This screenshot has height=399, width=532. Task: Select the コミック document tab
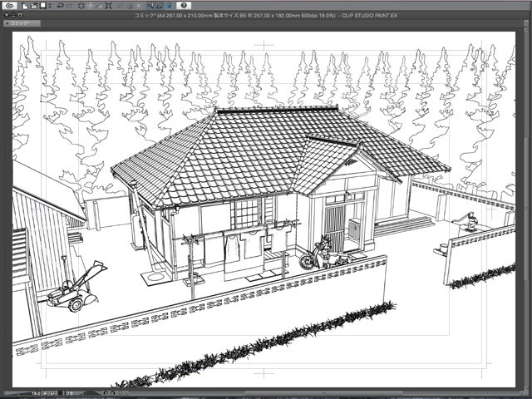pyautogui.click(x=22, y=23)
